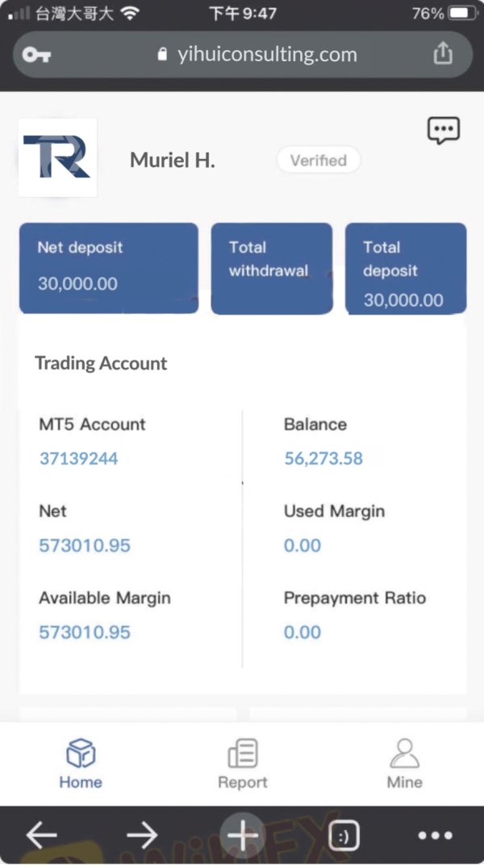Tap the VPN key icon
This screenshot has height=868, width=484.
coord(36,55)
